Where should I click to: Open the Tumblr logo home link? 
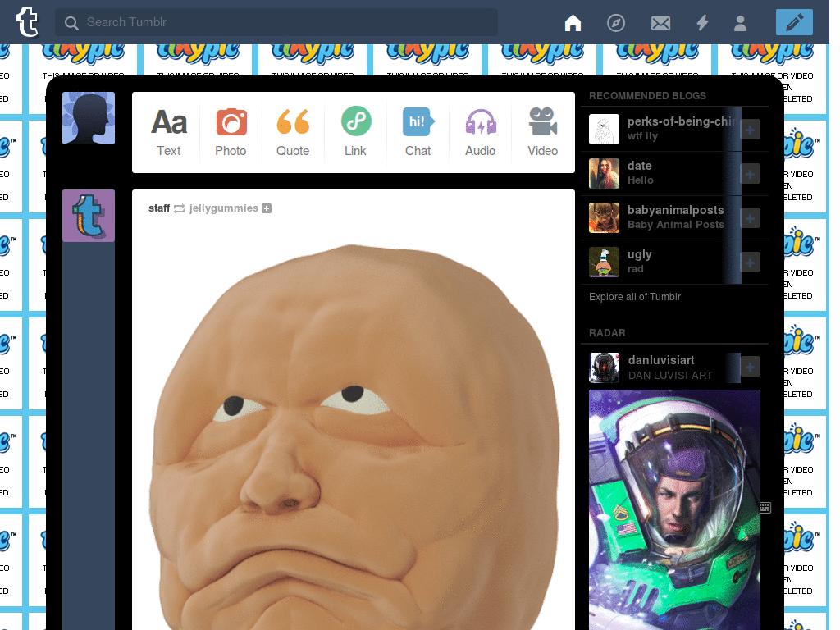tap(27, 22)
